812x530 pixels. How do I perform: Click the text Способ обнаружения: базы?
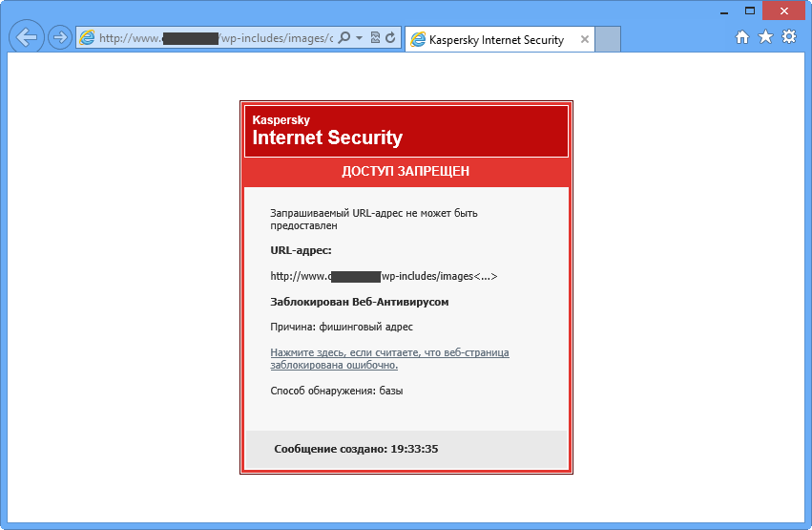coord(337,391)
